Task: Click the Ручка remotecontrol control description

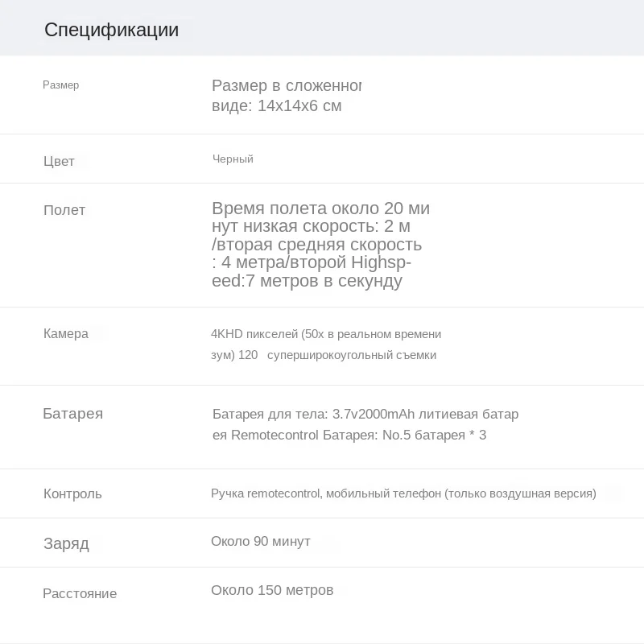Action: click(x=403, y=493)
